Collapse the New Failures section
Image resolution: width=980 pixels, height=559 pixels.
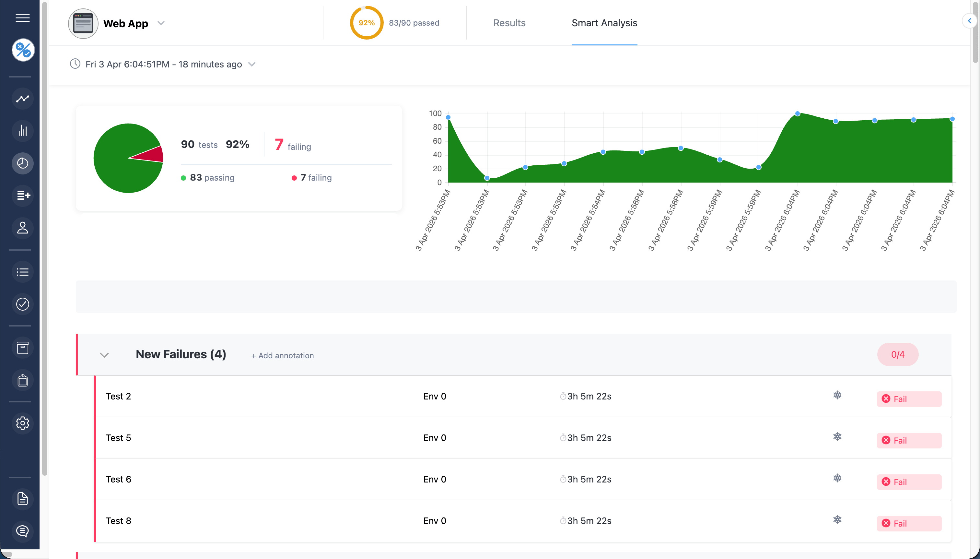coord(104,355)
